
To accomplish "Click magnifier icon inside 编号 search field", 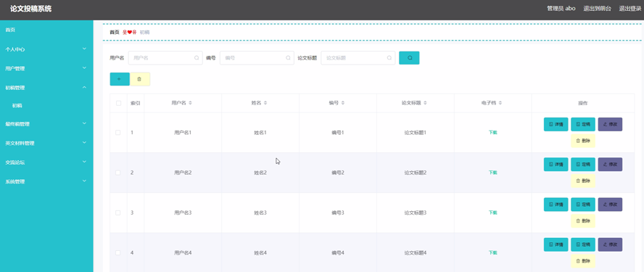I will point(289,58).
